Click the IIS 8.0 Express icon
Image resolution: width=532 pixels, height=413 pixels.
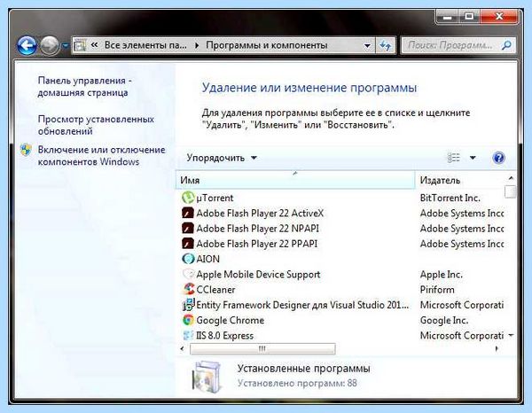(188, 335)
